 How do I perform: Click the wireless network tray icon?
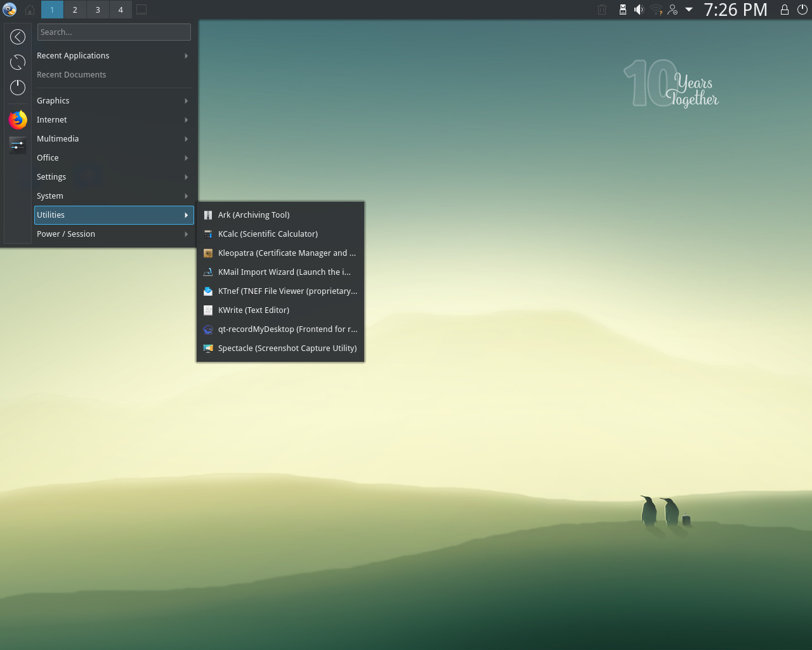[656, 10]
